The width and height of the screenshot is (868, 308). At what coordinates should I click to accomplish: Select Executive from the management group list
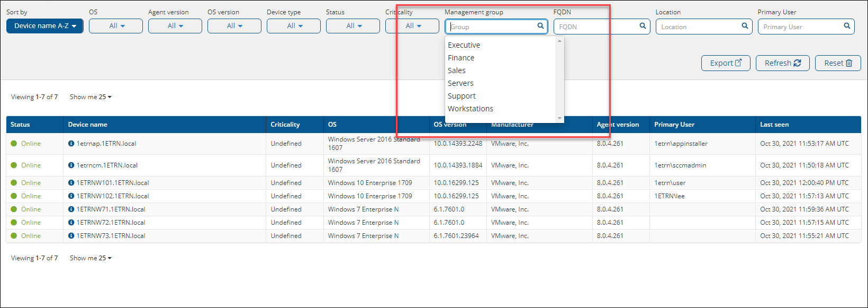[464, 45]
